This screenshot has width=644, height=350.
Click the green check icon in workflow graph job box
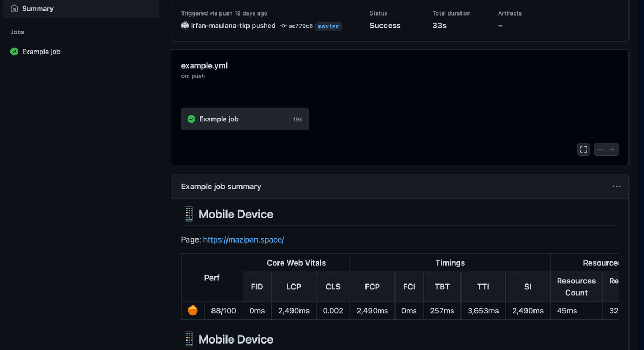tap(192, 119)
